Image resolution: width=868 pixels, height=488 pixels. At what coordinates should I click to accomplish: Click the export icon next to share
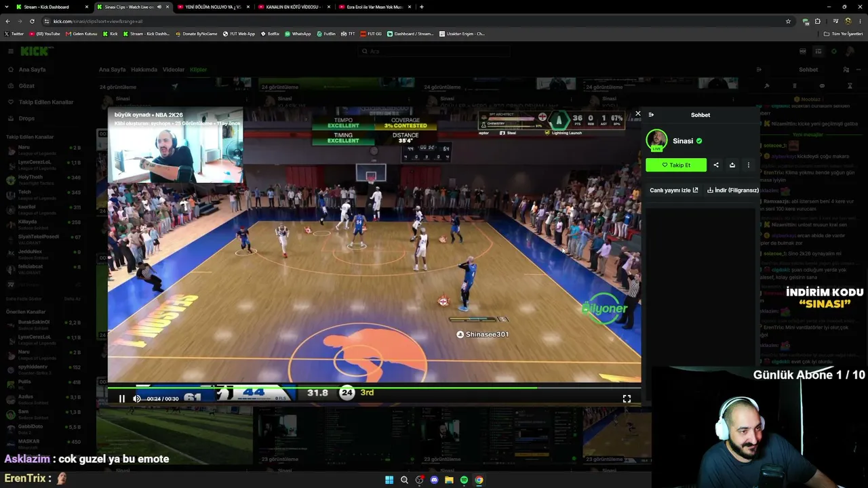[732, 165]
